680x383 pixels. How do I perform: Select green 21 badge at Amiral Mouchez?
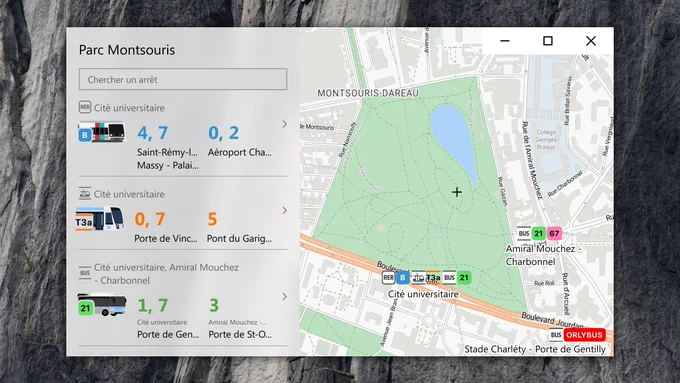pos(539,233)
